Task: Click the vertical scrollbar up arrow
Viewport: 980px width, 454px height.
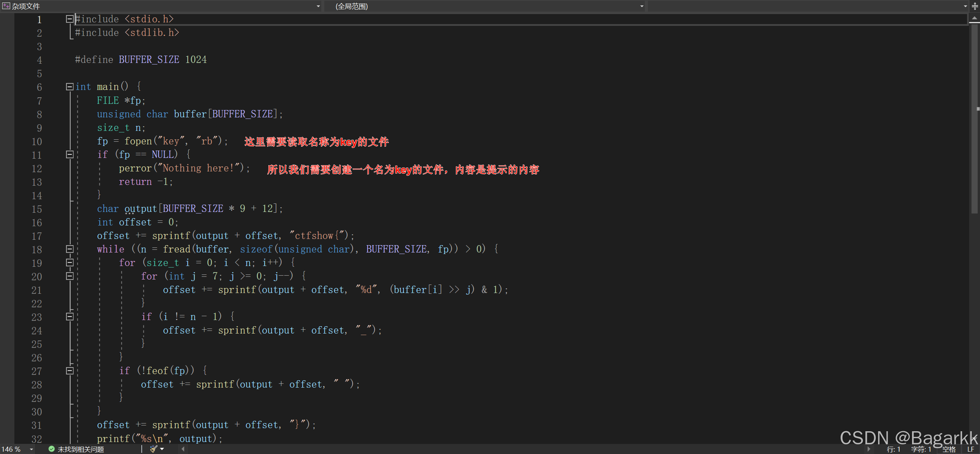Action: [x=975, y=18]
